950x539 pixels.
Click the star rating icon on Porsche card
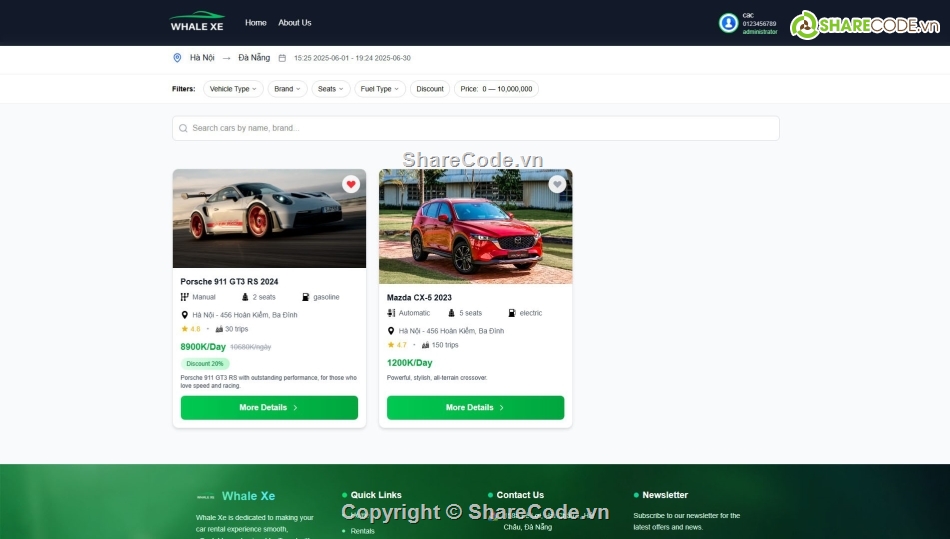185,329
